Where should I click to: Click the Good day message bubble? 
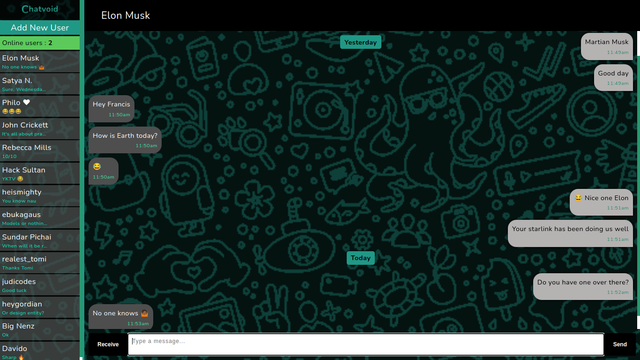click(x=613, y=78)
